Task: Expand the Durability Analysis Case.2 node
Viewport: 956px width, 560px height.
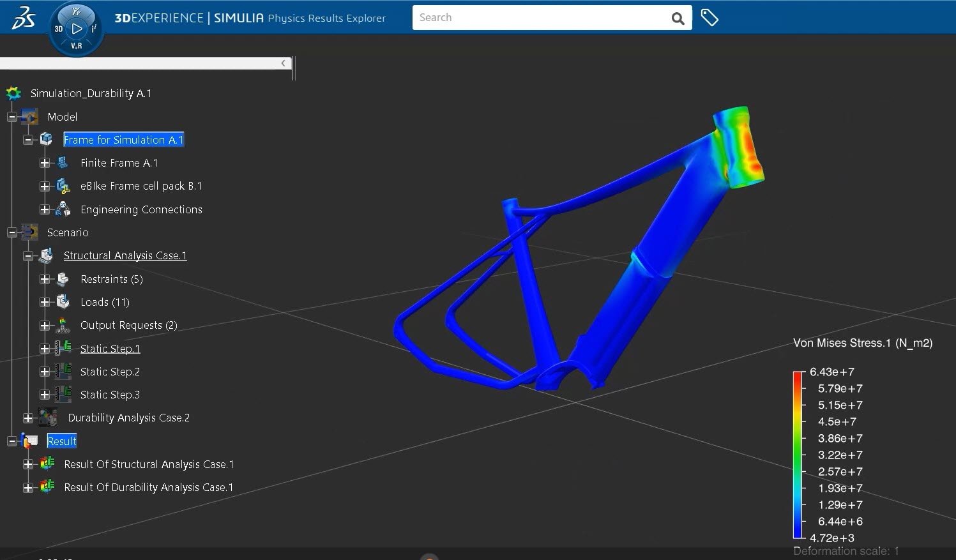Action: [28, 418]
